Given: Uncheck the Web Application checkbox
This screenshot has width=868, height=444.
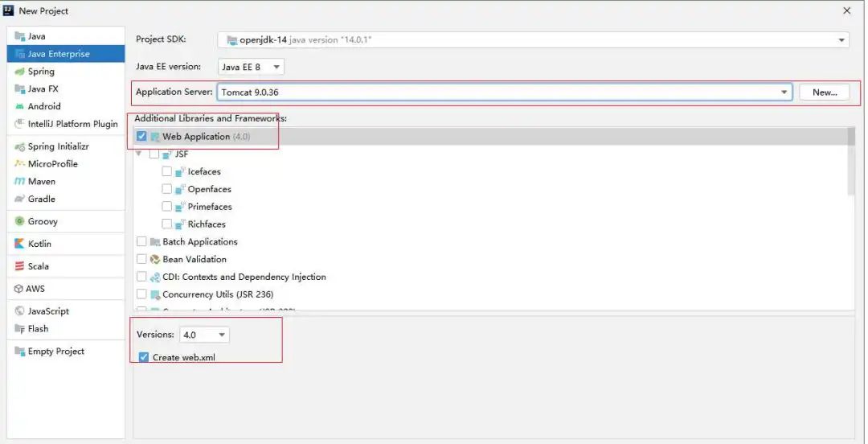Looking at the screenshot, I should [141, 136].
